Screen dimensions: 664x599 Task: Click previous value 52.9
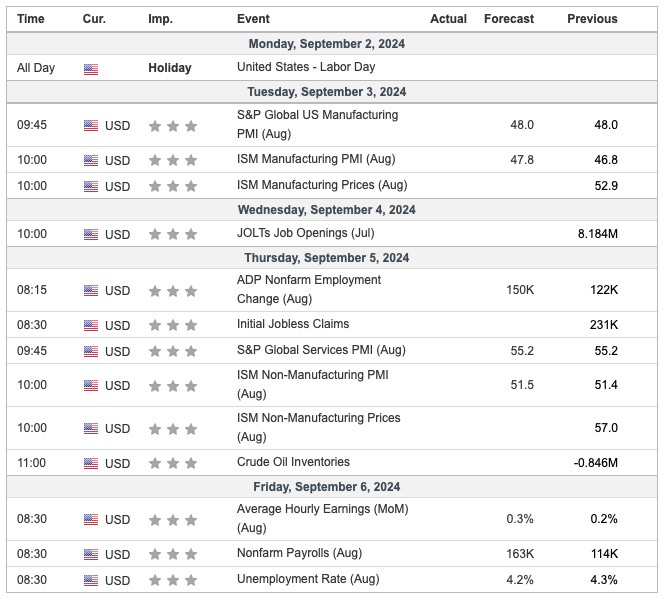pos(606,186)
